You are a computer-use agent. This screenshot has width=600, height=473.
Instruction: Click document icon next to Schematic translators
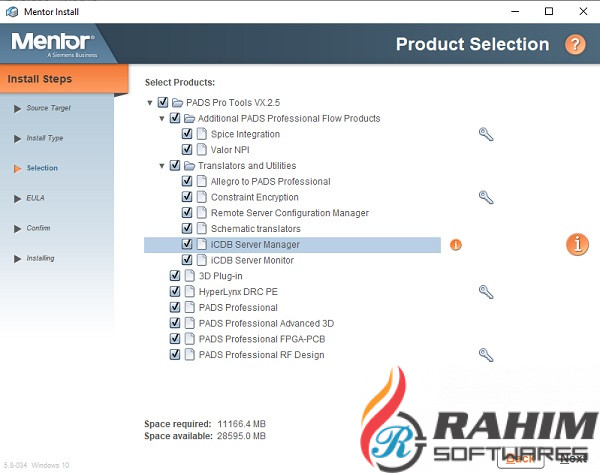202,228
